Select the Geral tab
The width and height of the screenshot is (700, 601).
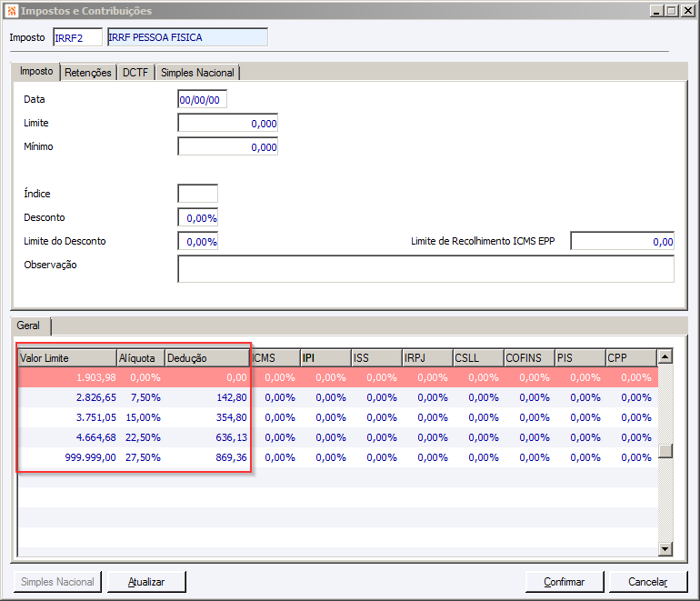point(28,326)
